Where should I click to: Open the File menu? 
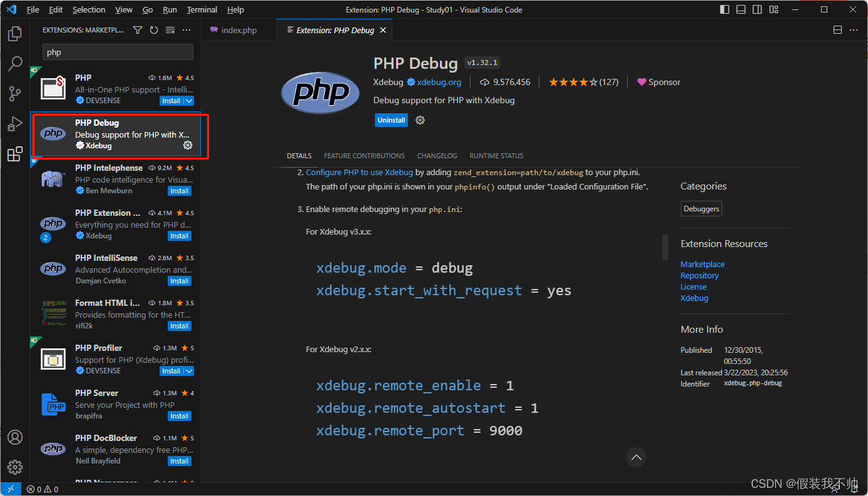33,9
